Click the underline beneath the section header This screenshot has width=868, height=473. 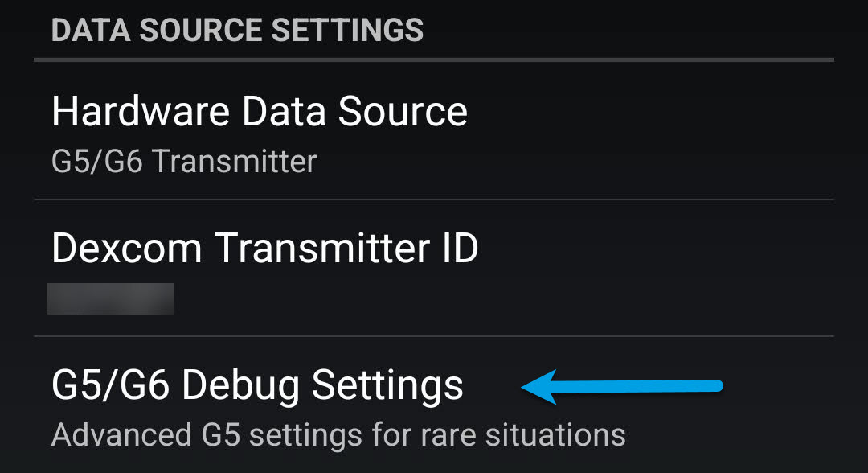434,57
